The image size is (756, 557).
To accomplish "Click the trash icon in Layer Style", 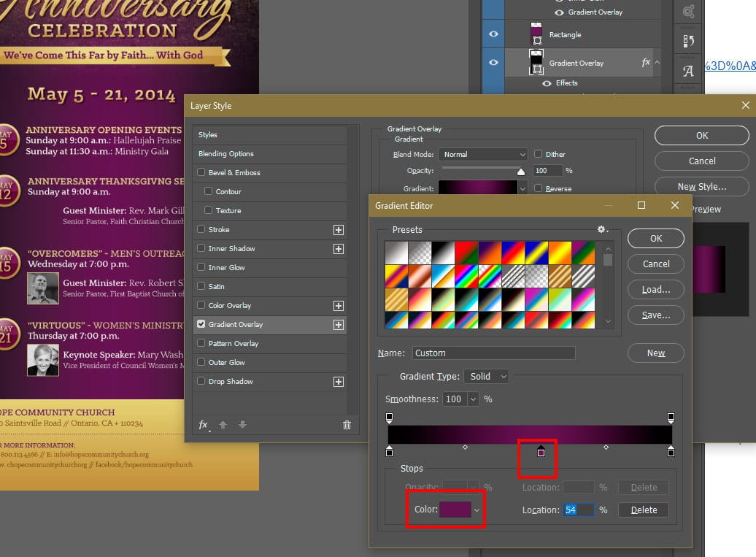I will [347, 425].
